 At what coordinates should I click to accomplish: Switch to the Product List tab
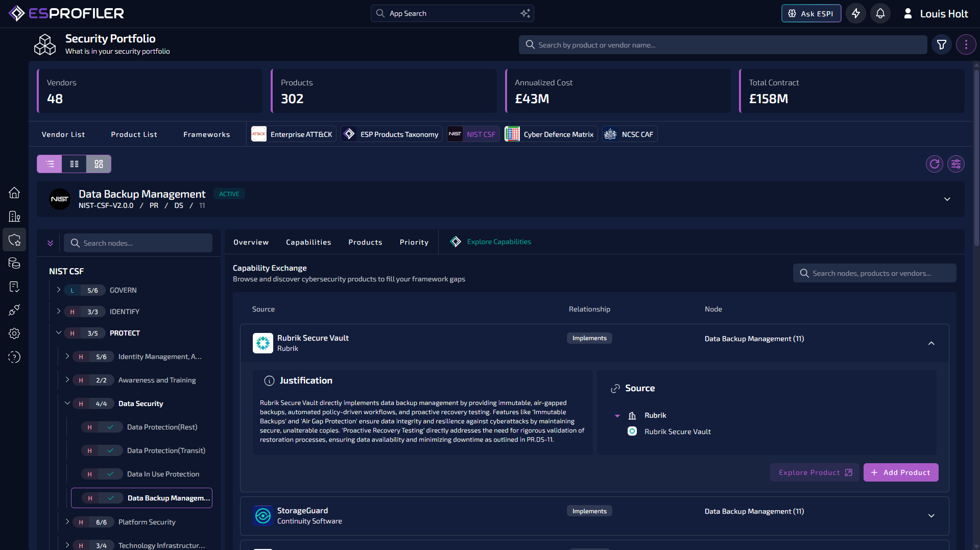[x=134, y=134]
